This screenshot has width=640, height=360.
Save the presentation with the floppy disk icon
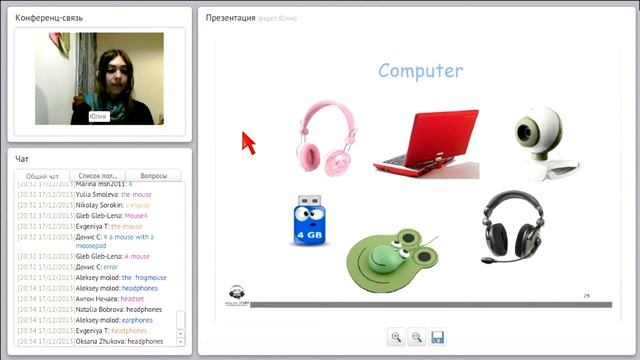437,337
